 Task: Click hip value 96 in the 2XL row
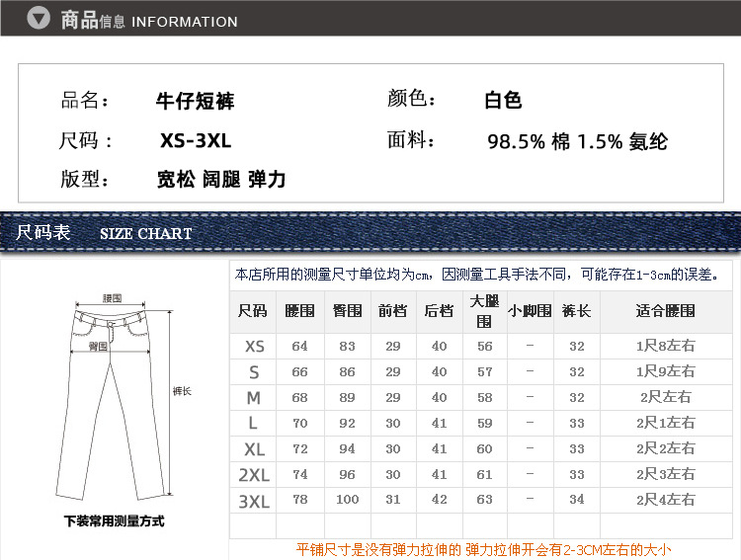point(347,474)
